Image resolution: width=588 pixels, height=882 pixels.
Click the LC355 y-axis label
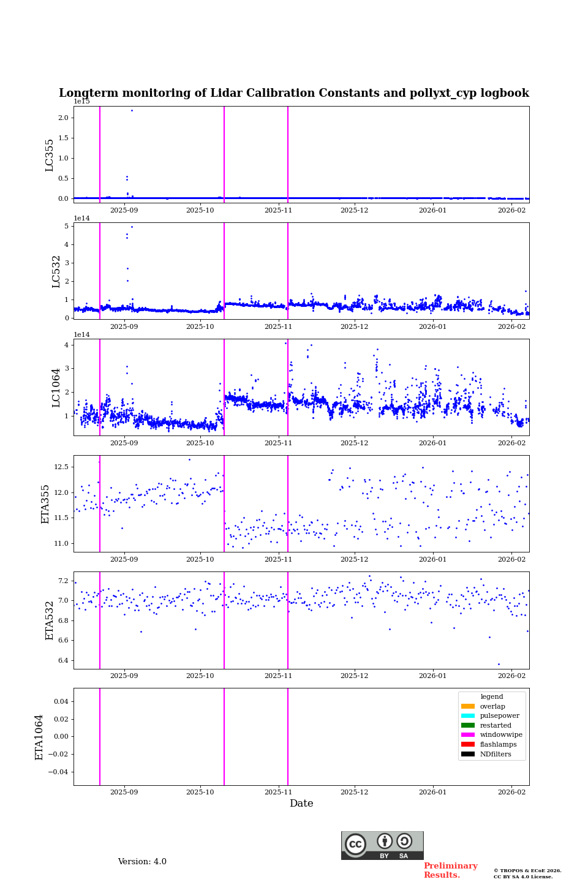[50, 155]
